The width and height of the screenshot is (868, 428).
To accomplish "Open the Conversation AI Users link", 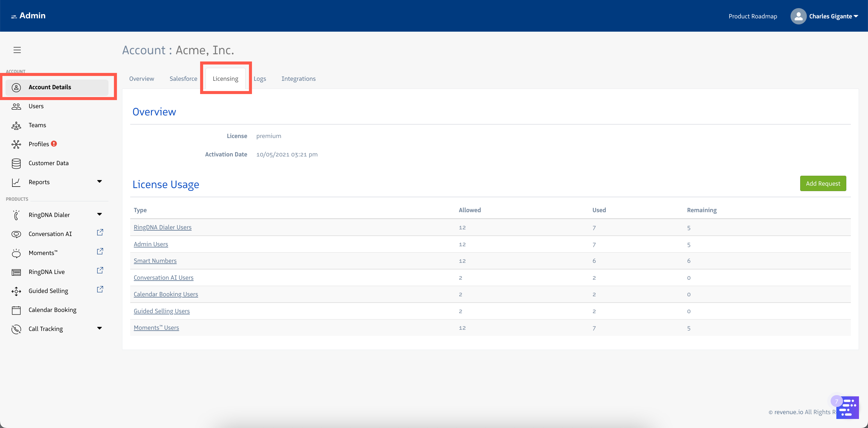I will click(x=163, y=277).
